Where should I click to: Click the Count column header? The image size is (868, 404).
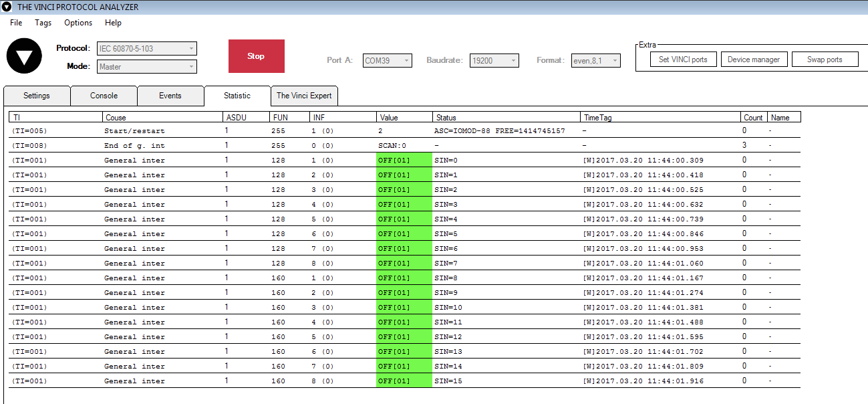pos(754,117)
